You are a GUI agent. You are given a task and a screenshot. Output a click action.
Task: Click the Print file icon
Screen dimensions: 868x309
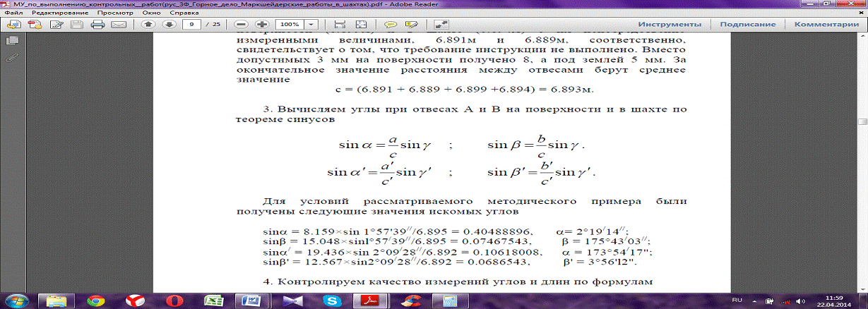click(98, 24)
